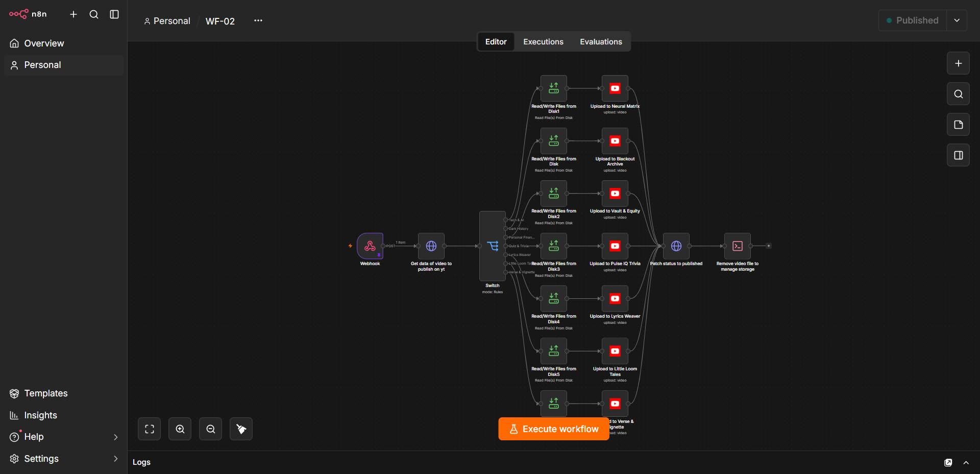Add a node with the canvas plus button
980x474 pixels.
click(959, 63)
